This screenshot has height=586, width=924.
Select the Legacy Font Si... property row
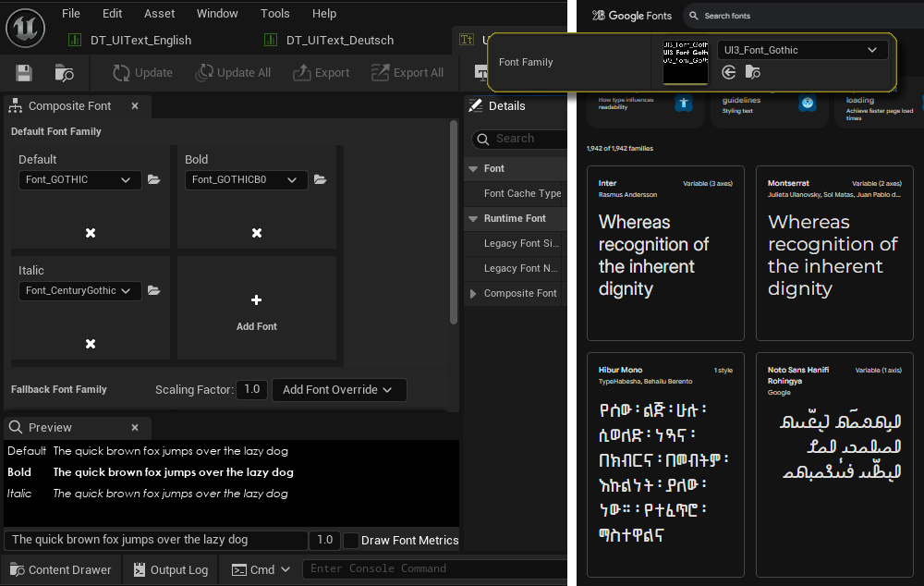(x=516, y=243)
